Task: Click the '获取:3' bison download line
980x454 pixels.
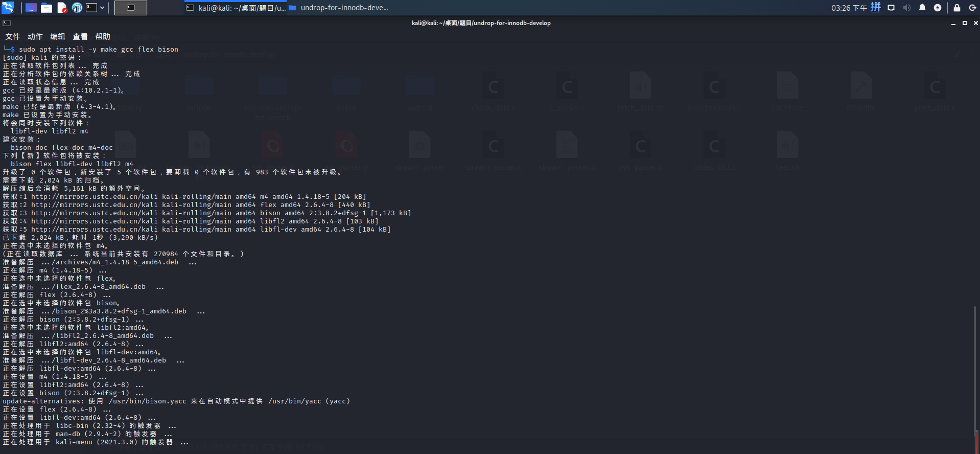Action: tap(207, 213)
